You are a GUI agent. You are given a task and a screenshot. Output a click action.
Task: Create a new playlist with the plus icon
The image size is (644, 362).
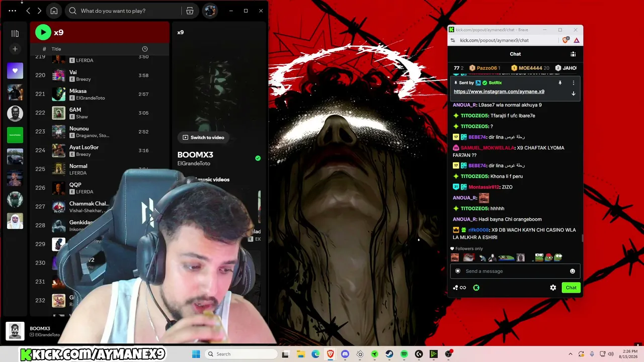[15, 49]
